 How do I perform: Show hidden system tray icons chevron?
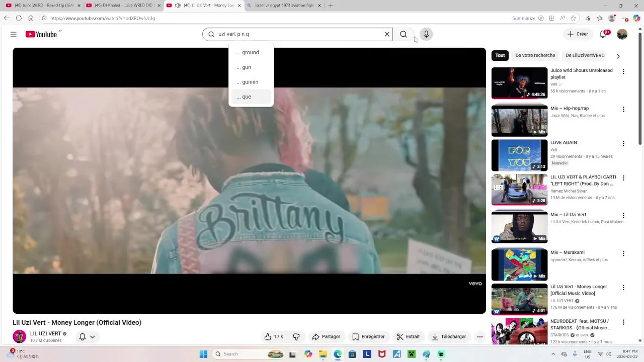pos(554,354)
